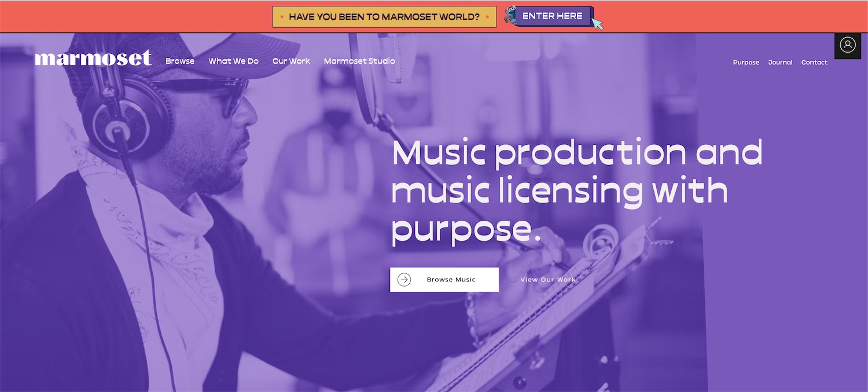The height and width of the screenshot is (392, 868).
Task: Select Our Work in the navigation
Action: click(x=291, y=61)
